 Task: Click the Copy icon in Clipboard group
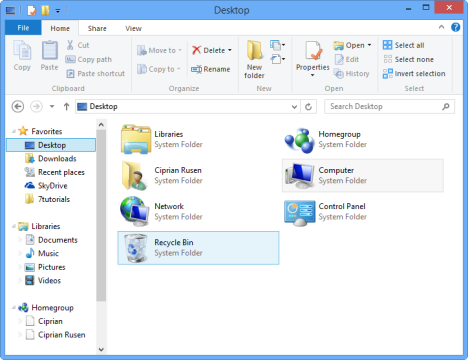pos(22,51)
